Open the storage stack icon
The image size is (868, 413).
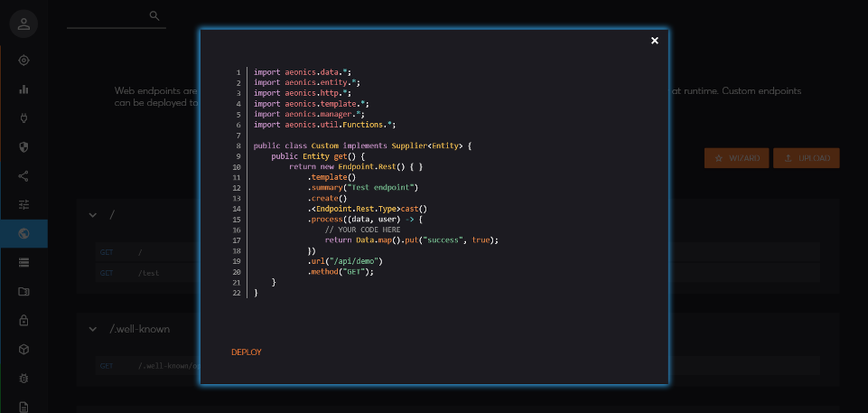(23, 262)
